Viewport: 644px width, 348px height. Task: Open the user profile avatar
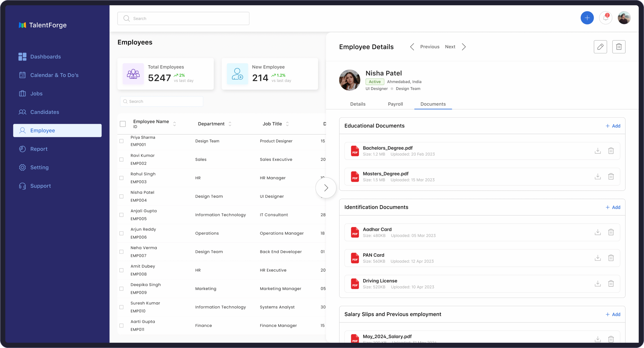[624, 18]
